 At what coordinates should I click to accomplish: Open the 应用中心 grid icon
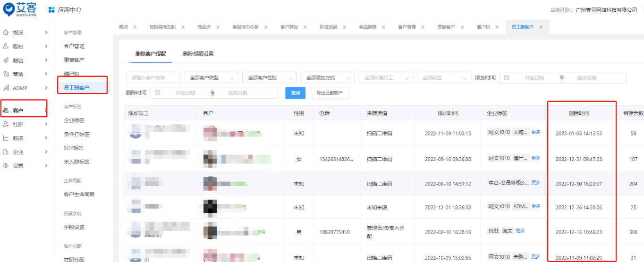tap(51, 9)
